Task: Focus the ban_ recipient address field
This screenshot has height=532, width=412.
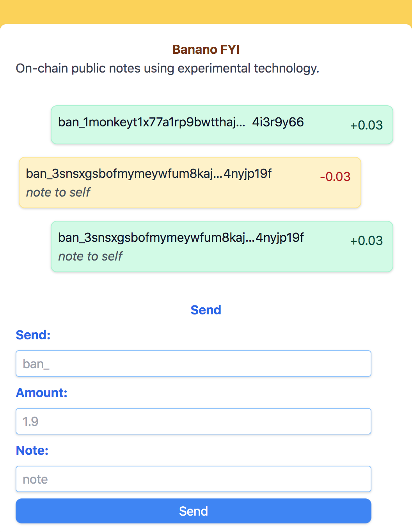Action: [x=194, y=364]
